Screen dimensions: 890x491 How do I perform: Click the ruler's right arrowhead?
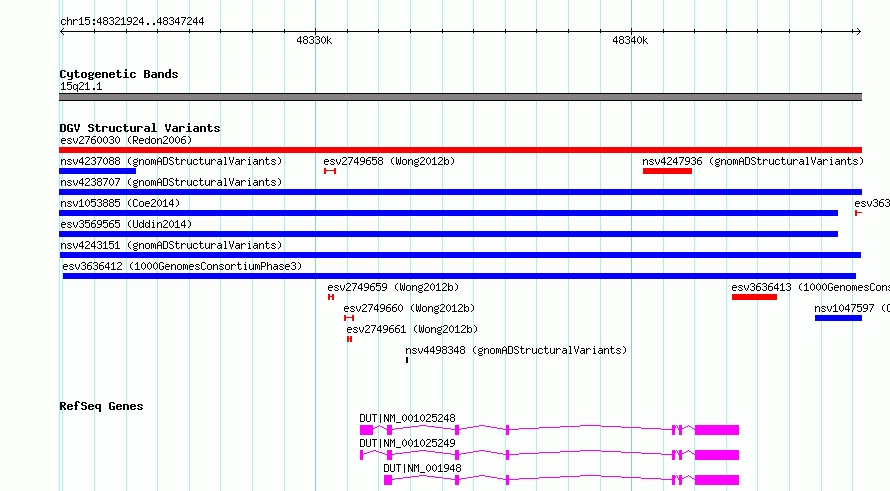(859, 31)
